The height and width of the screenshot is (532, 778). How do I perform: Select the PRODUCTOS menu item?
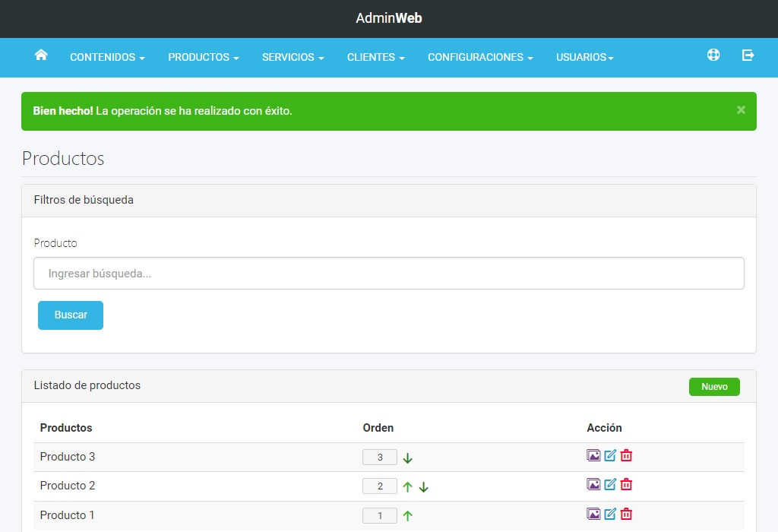(x=203, y=57)
